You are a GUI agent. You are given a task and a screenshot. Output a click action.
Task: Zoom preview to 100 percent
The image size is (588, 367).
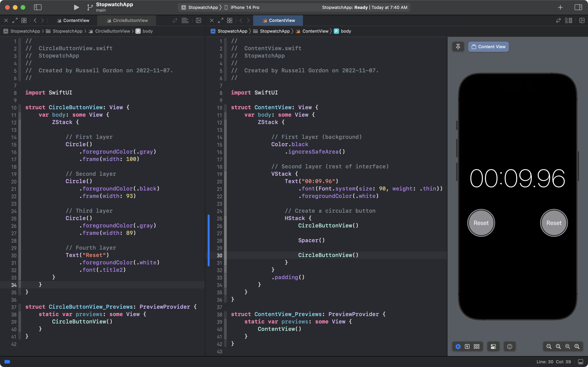(x=558, y=346)
